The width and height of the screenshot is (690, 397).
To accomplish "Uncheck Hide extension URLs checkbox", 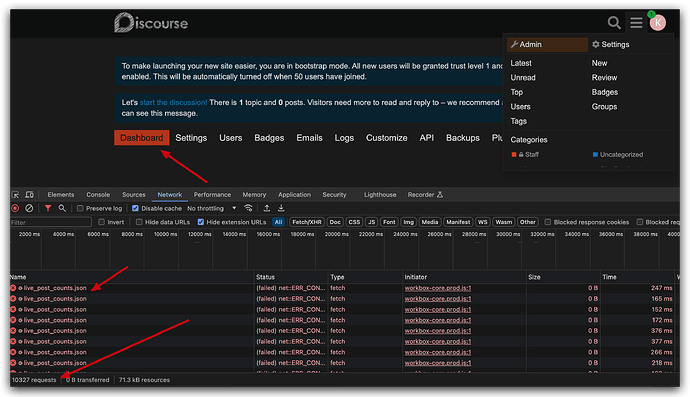I will (201, 222).
